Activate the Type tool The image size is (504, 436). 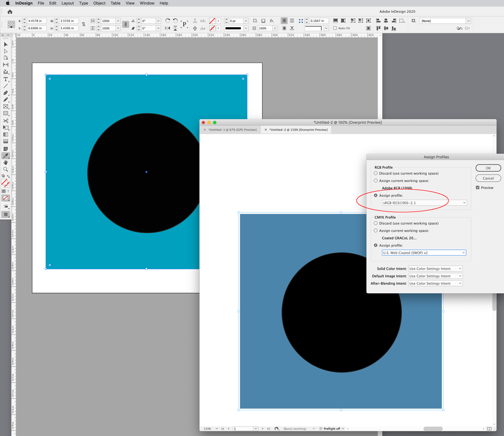click(x=6, y=79)
